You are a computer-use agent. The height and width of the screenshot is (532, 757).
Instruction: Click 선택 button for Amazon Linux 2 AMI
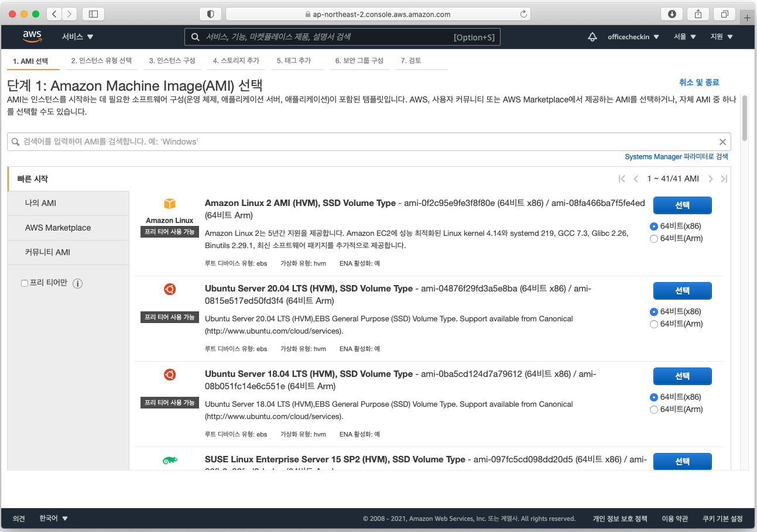coord(682,205)
